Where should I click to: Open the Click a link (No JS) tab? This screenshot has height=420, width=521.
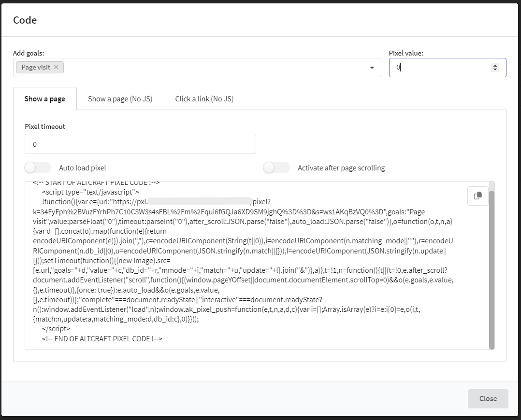click(204, 98)
